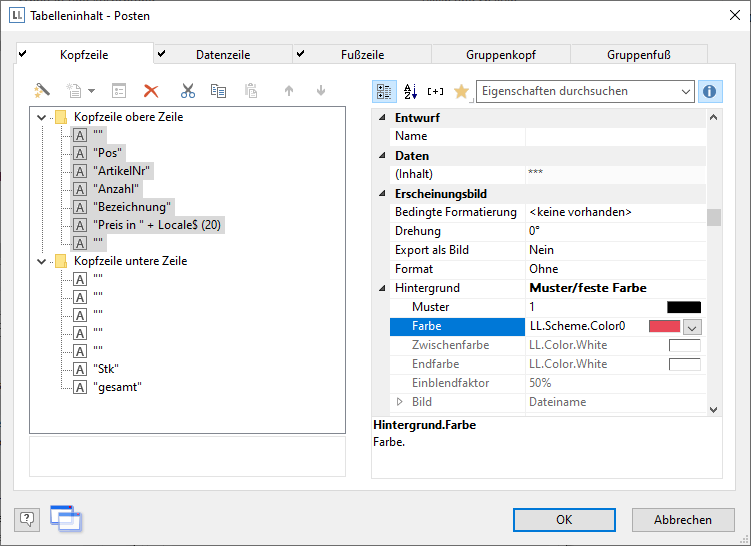Viewport: 751px width, 546px height.
Task: Collapse the 'Kopfzeile obere Zeile' tree node
Action: pos(42,117)
